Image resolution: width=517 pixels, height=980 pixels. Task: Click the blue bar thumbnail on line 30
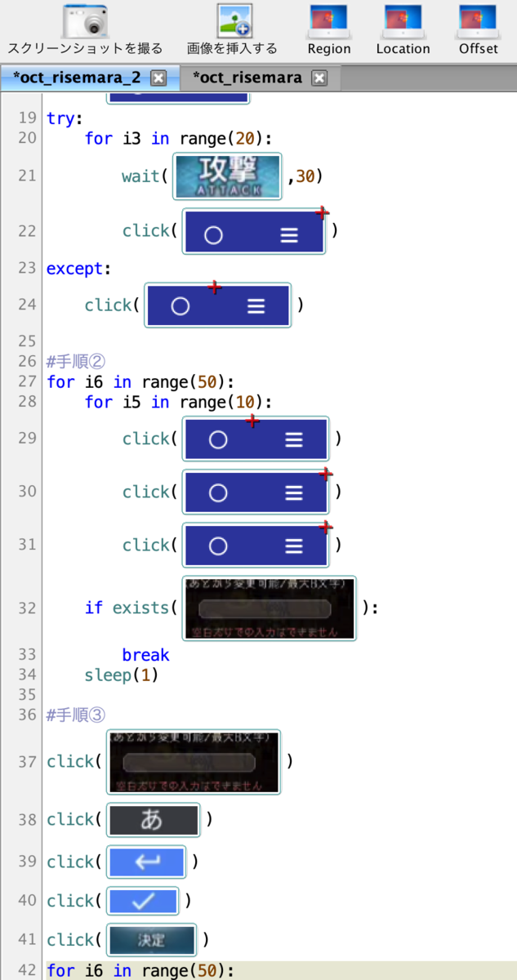click(x=256, y=492)
